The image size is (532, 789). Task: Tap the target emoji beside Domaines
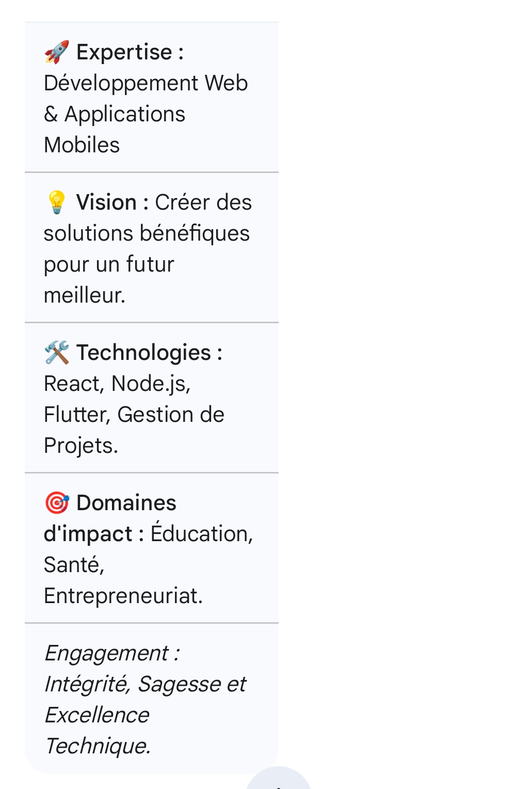57,503
